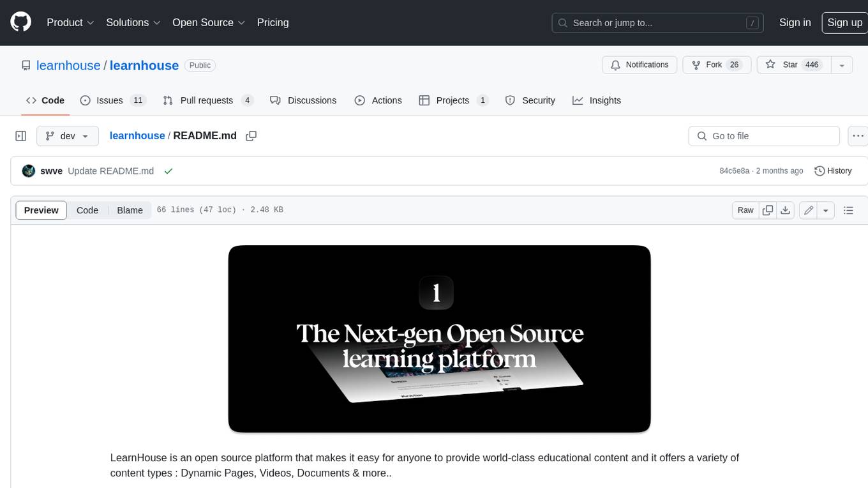Select the Code view
The width and height of the screenshot is (868, 488).
tap(87, 210)
